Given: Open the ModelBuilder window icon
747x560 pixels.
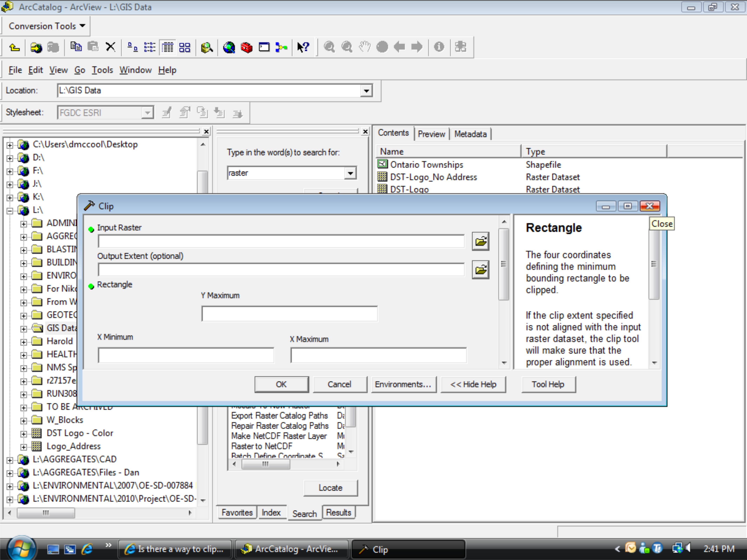Looking at the screenshot, I should pos(281,47).
